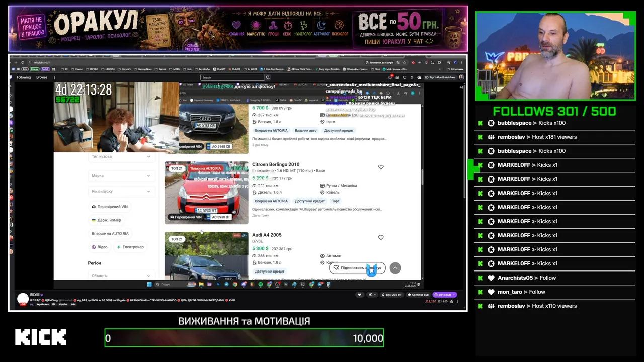Open the Windows Start menu in the shared screen
This screenshot has width=644, height=362.
point(149,284)
